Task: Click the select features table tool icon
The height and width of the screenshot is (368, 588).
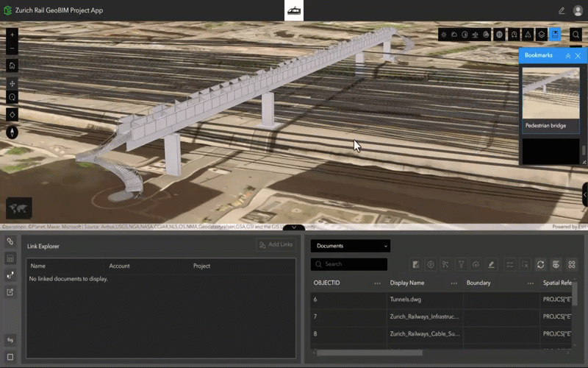Action: (x=445, y=265)
